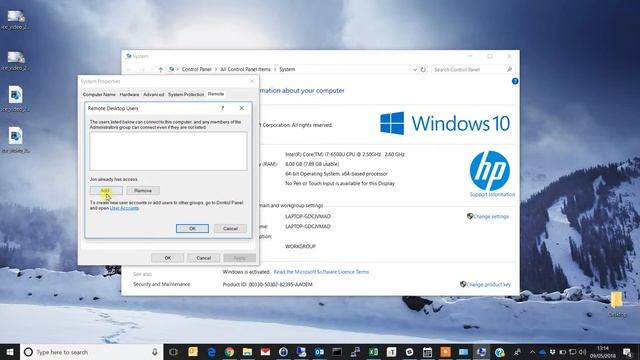Click the help question mark in Remote Desktop Users
Viewport: 640px width, 360px height.
tap(222, 108)
